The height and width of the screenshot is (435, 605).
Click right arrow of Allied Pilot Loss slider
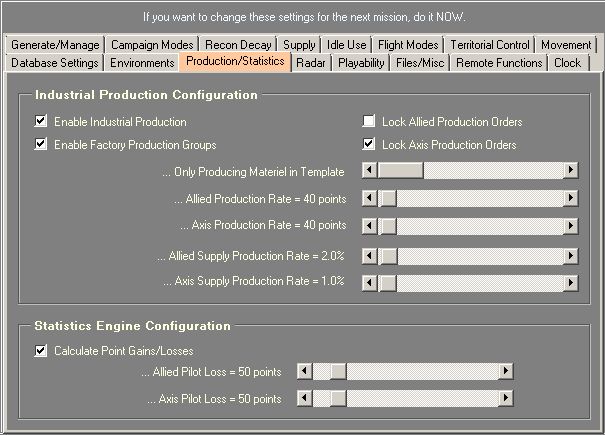507,372
